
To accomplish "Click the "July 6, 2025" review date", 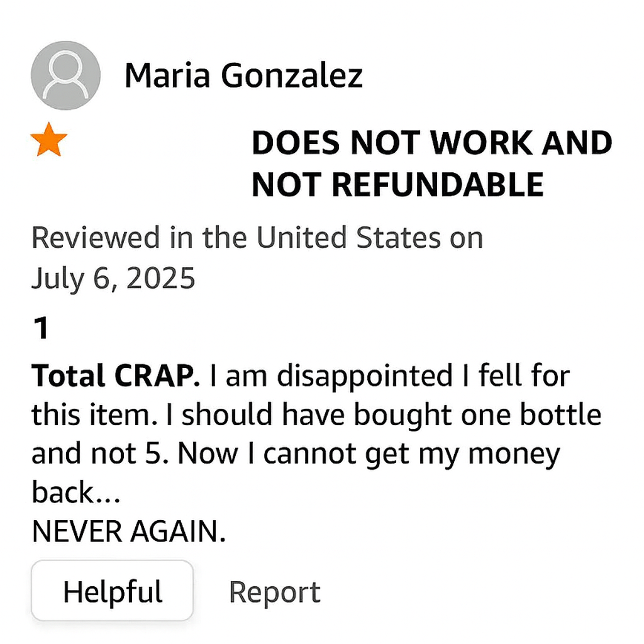I will pos(113,279).
